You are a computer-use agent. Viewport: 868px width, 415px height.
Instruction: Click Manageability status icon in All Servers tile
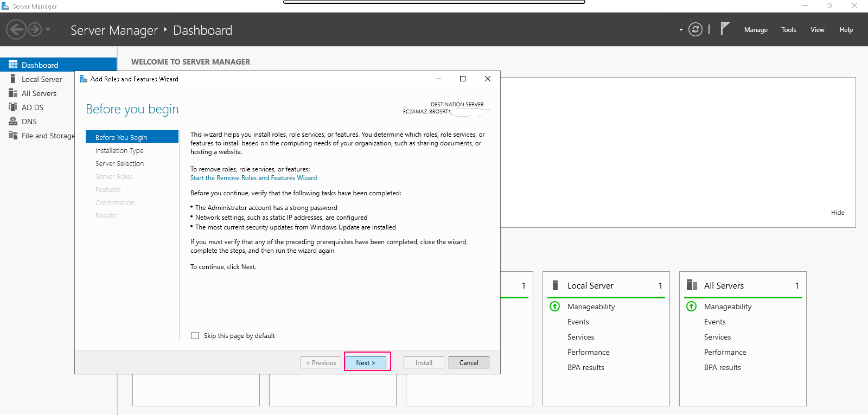(692, 307)
